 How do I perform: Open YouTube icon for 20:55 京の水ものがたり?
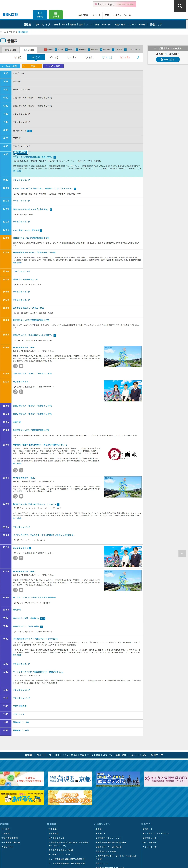pos(21,496)
